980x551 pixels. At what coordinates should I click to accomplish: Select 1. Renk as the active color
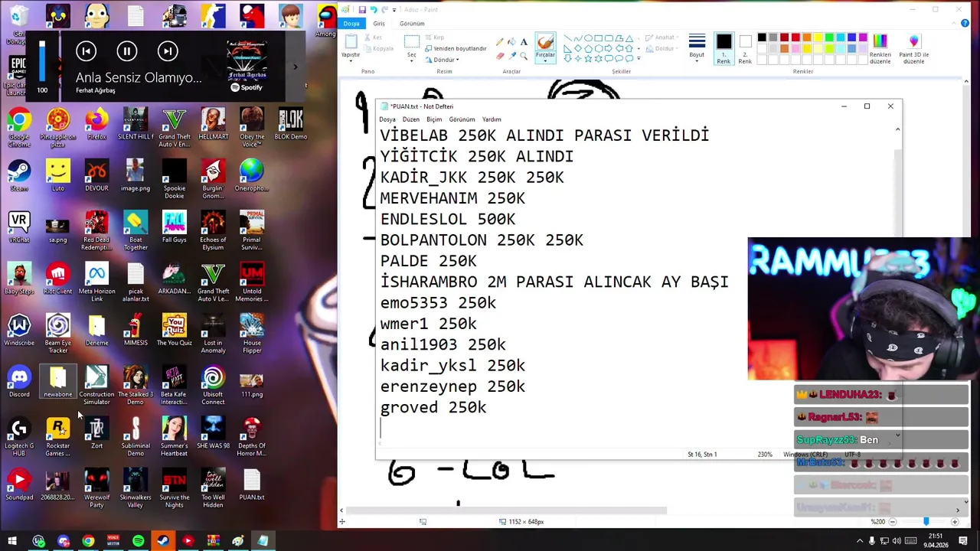[724, 48]
